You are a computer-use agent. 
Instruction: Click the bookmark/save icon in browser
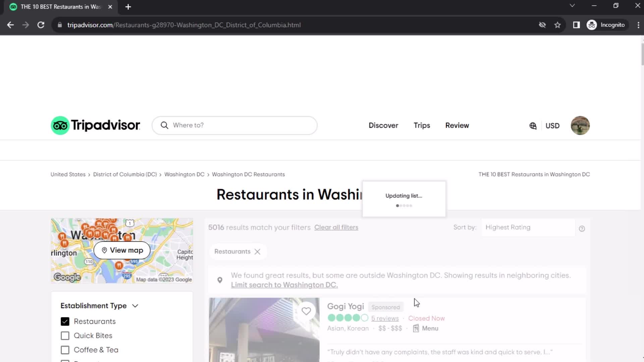558,25
